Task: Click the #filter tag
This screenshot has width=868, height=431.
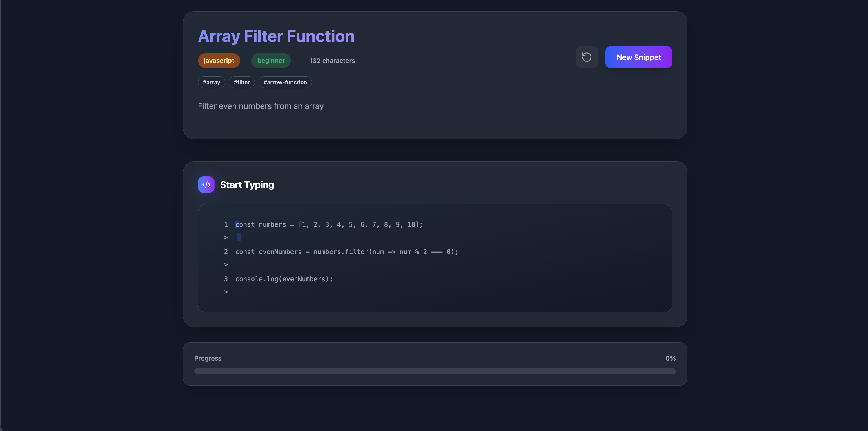Action: 241,82
